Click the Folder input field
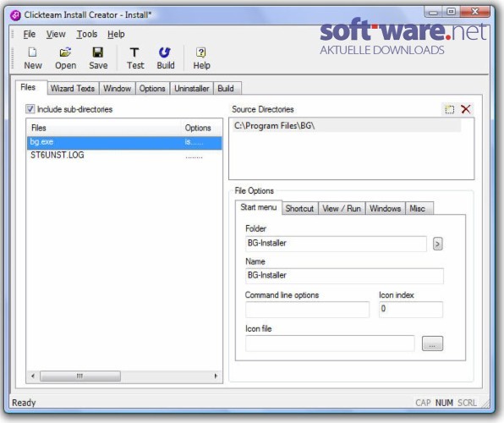Image resolution: width=504 pixels, height=423 pixels. click(x=336, y=244)
